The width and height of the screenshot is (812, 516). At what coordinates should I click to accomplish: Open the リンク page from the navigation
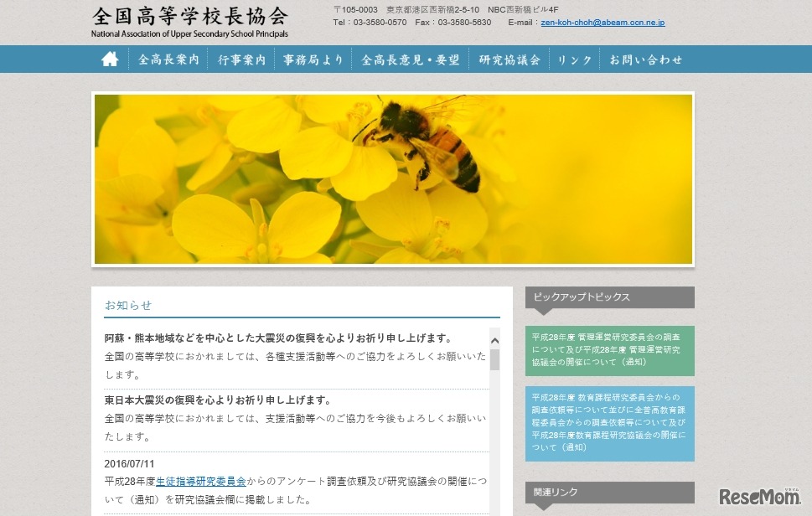[x=573, y=59]
